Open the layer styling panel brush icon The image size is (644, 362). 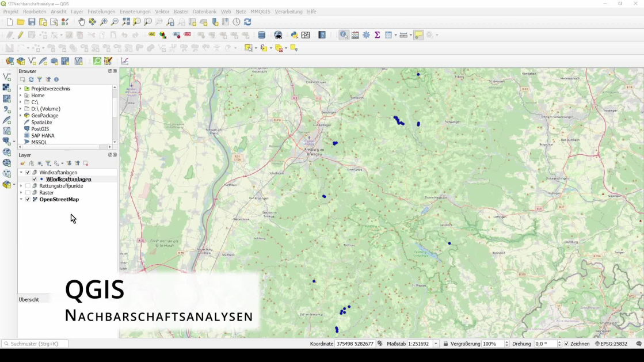click(x=22, y=163)
